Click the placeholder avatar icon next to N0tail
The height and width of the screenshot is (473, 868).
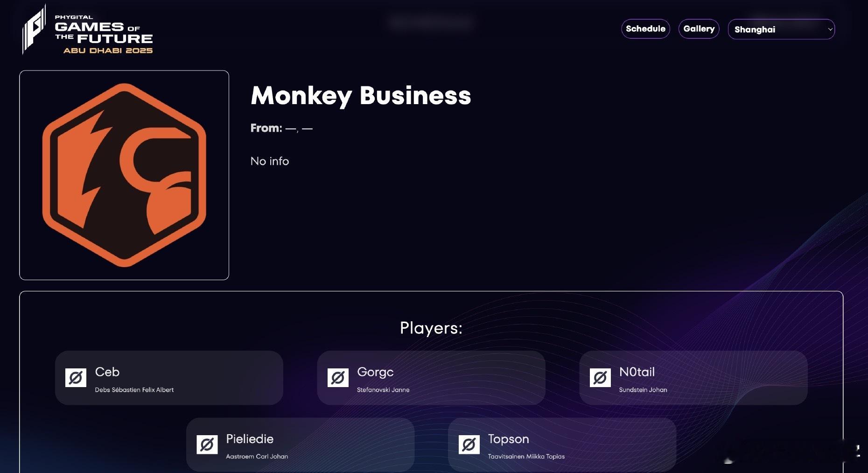click(x=600, y=377)
